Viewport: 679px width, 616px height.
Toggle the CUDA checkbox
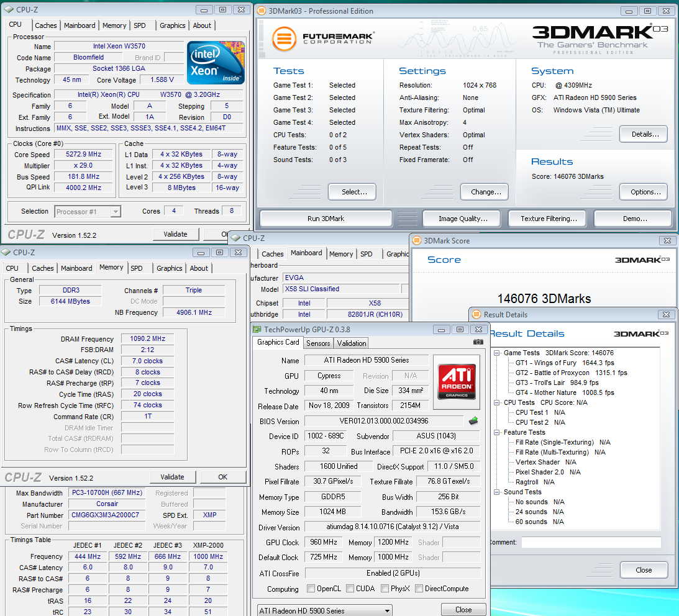point(351,589)
